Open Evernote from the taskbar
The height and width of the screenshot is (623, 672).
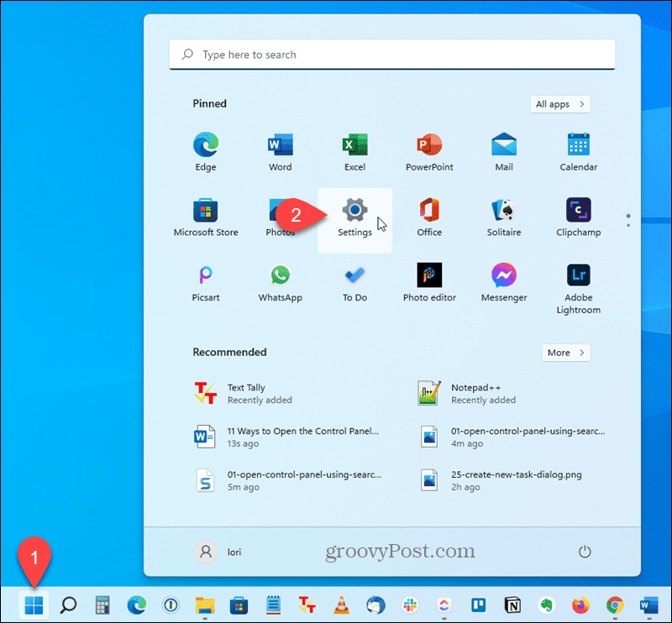tap(547, 605)
